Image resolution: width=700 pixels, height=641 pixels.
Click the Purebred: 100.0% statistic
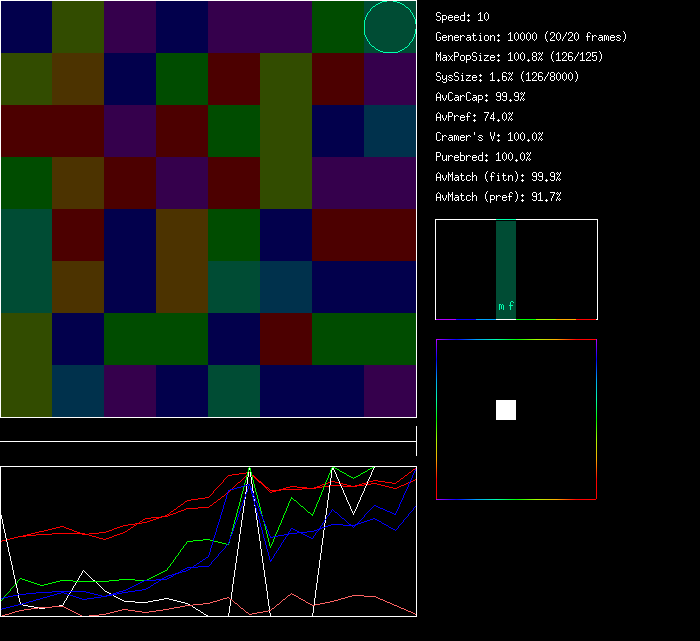coord(484,157)
